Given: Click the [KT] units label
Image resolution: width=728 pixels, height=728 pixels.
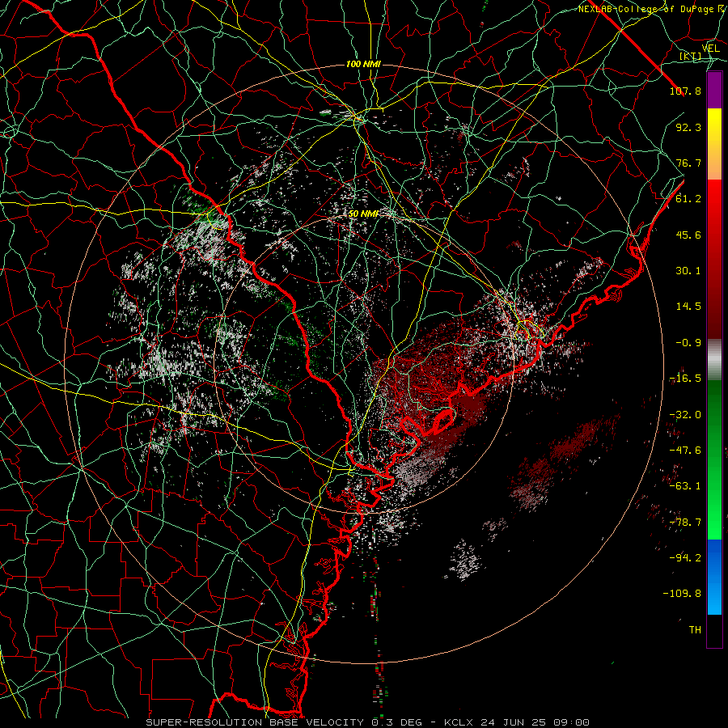Looking at the screenshot, I should click(x=691, y=56).
